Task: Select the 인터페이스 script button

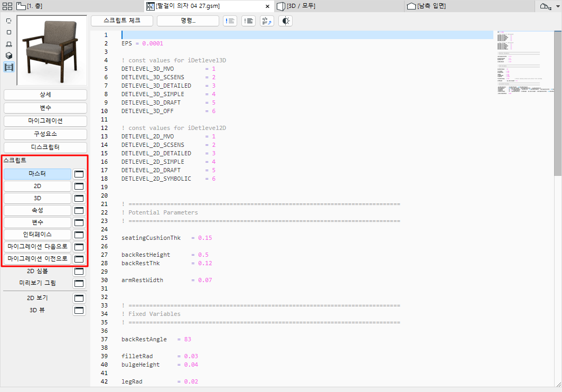Action: [37, 234]
